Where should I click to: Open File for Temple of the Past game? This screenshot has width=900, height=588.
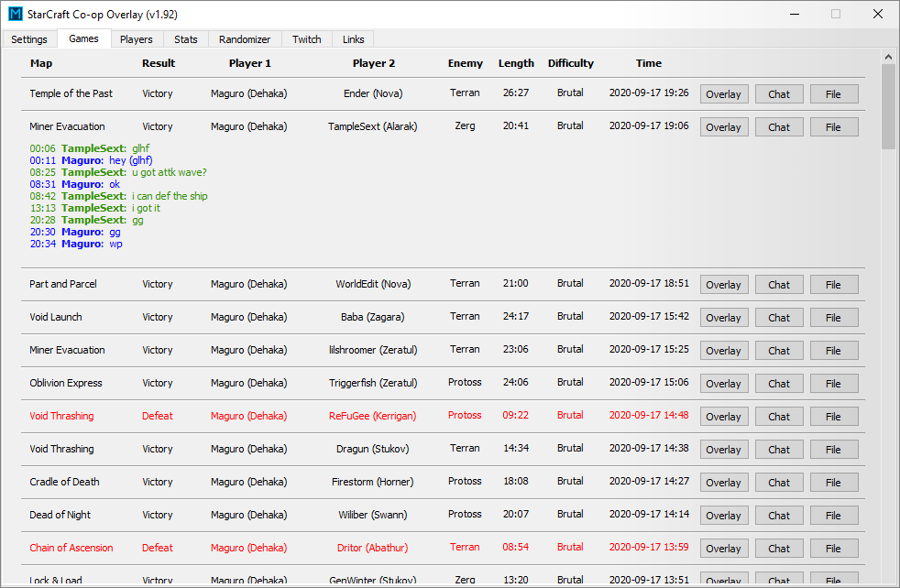point(834,94)
